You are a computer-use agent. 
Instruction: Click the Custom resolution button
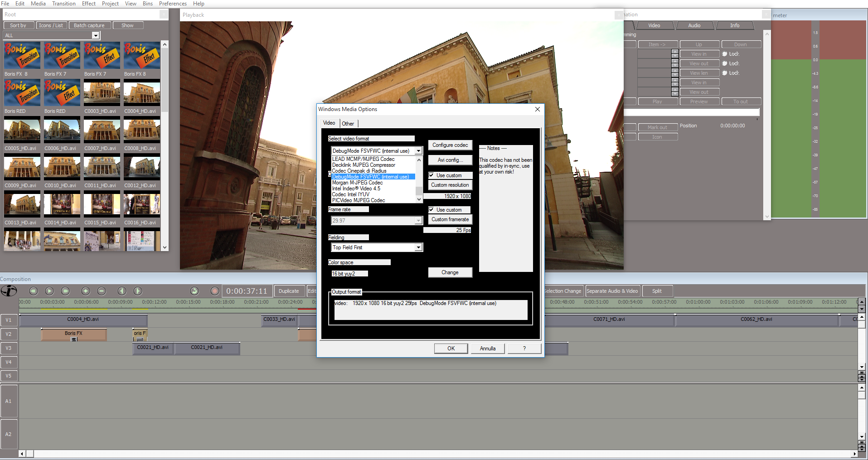[x=450, y=185]
